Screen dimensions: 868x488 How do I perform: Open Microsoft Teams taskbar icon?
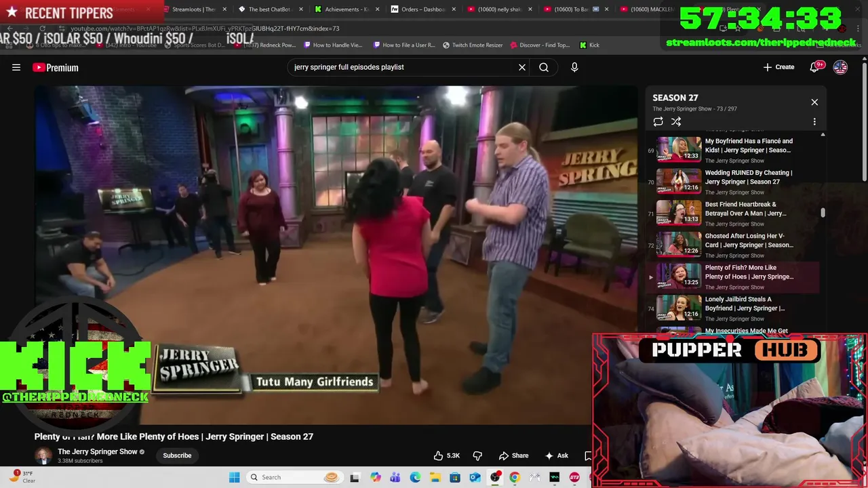(x=395, y=477)
